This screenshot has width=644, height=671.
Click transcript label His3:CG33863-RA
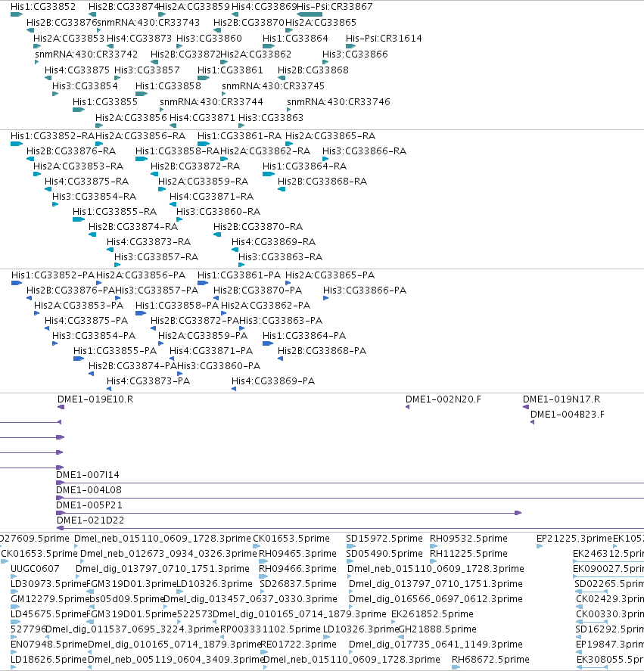coord(281,257)
